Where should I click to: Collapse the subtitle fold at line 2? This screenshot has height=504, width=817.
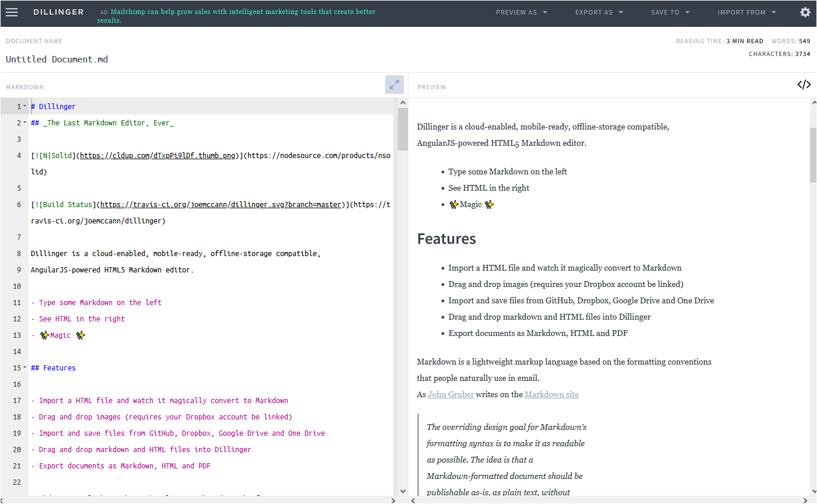click(x=24, y=123)
